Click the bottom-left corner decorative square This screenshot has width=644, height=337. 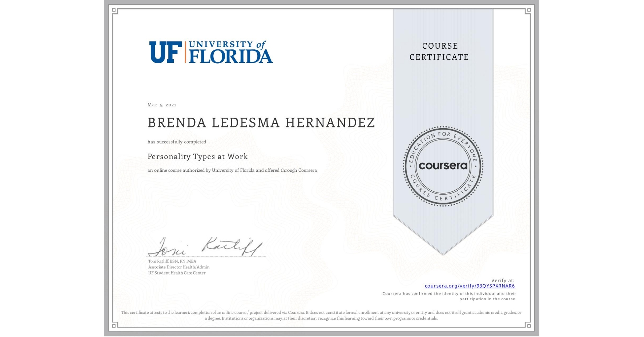(x=114, y=326)
